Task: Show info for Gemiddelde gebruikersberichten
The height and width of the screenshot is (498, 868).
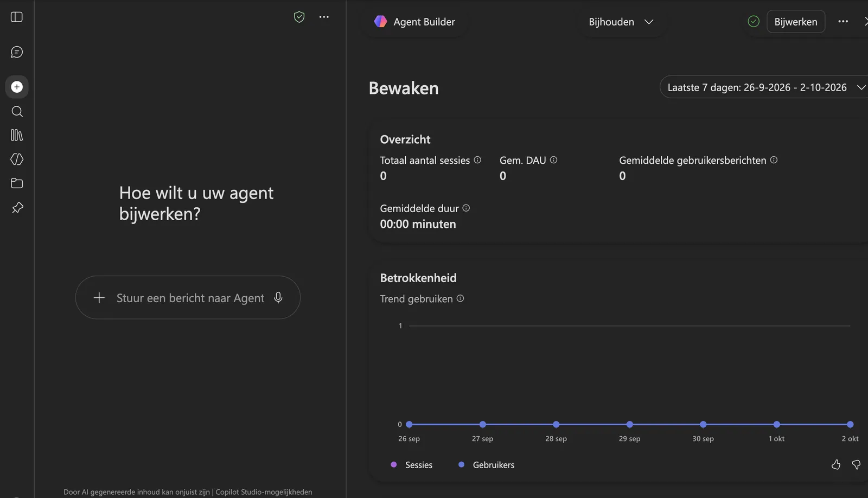Action: click(x=774, y=160)
